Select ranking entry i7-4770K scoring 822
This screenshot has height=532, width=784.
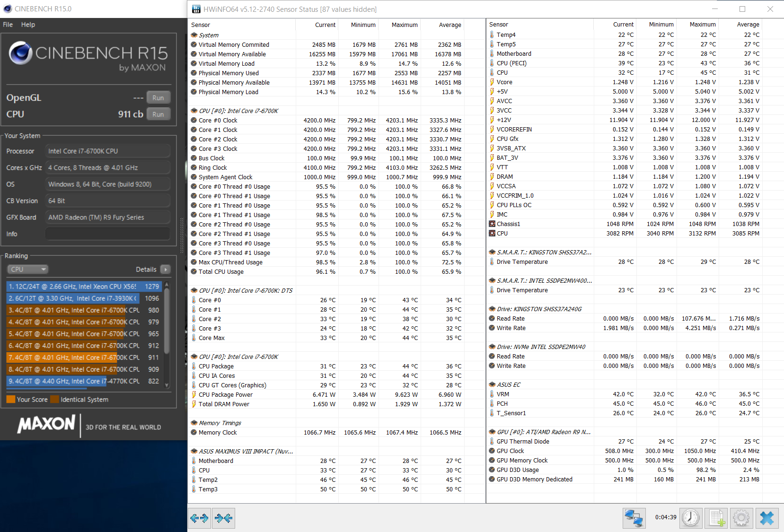[84, 381]
